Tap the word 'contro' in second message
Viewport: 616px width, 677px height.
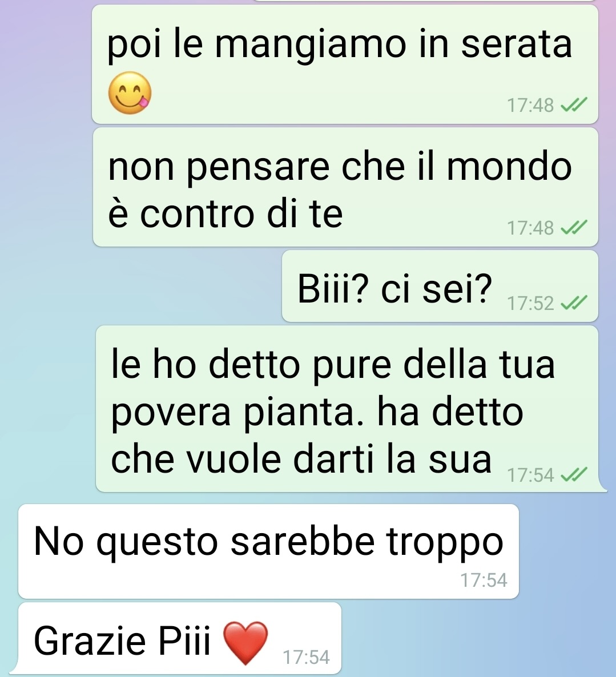(x=198, y=213)
